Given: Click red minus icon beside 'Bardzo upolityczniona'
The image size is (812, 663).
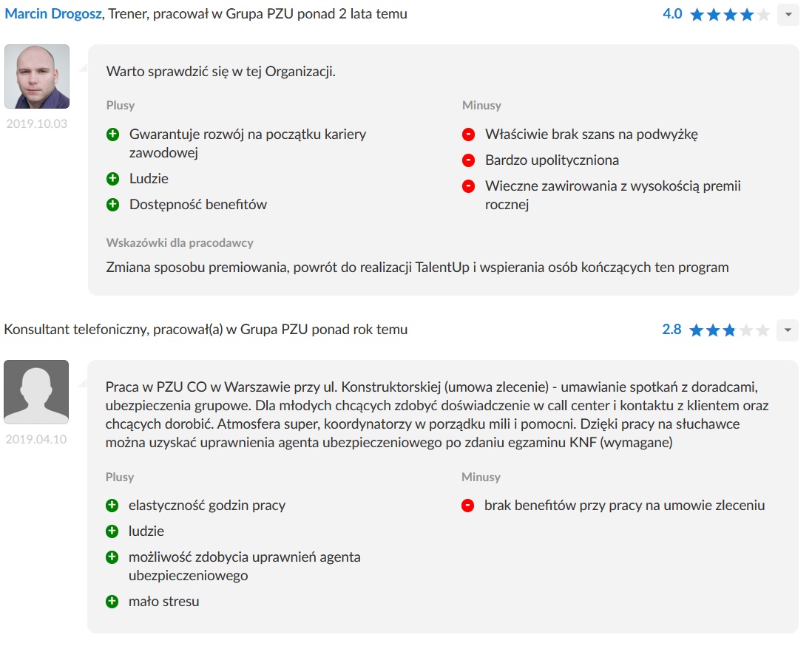Looking at the screenshot, I should point(468,160).
